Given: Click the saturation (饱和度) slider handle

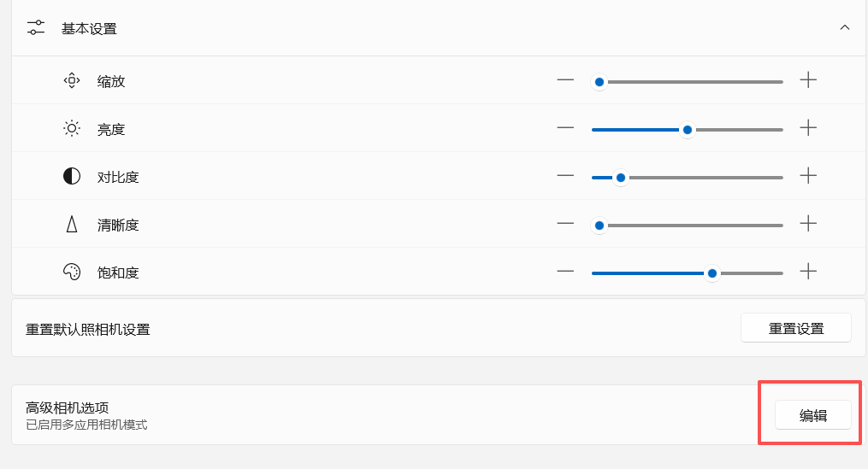Looking at the screenshot, I should pos(712,273).
